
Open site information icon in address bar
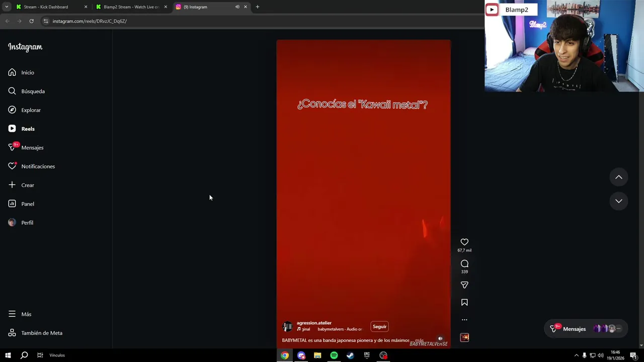point(46,21)
